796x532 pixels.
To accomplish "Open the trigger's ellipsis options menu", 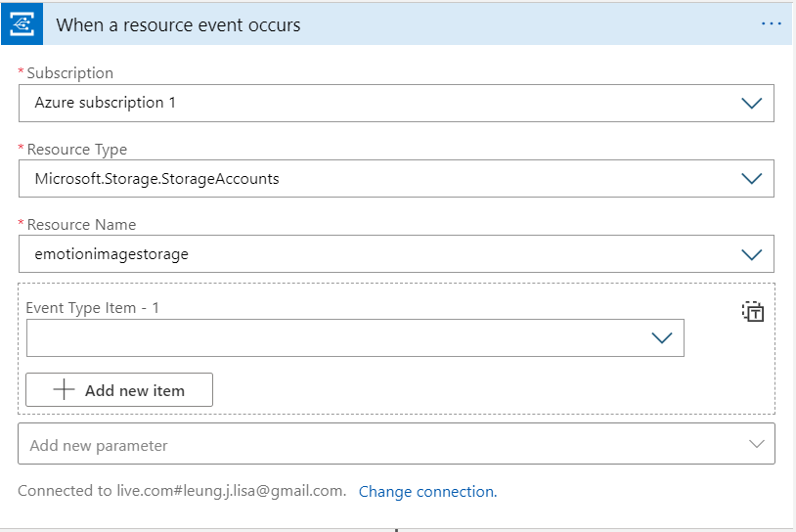I will (772, 23).
